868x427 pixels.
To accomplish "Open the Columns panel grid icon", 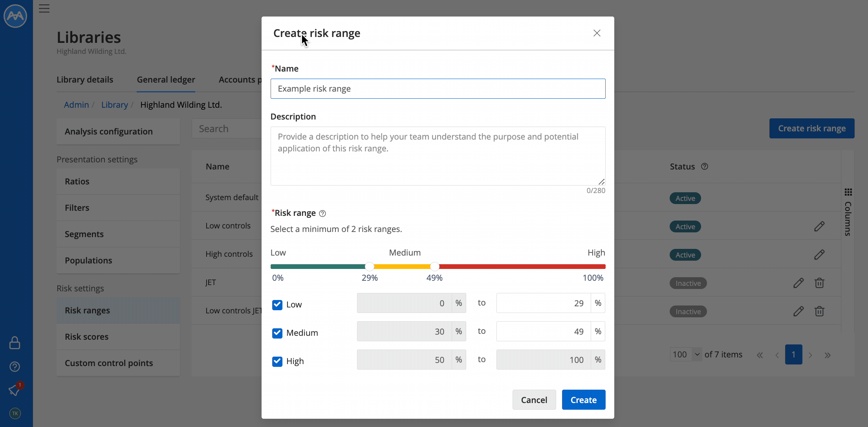I will [848, 192].
